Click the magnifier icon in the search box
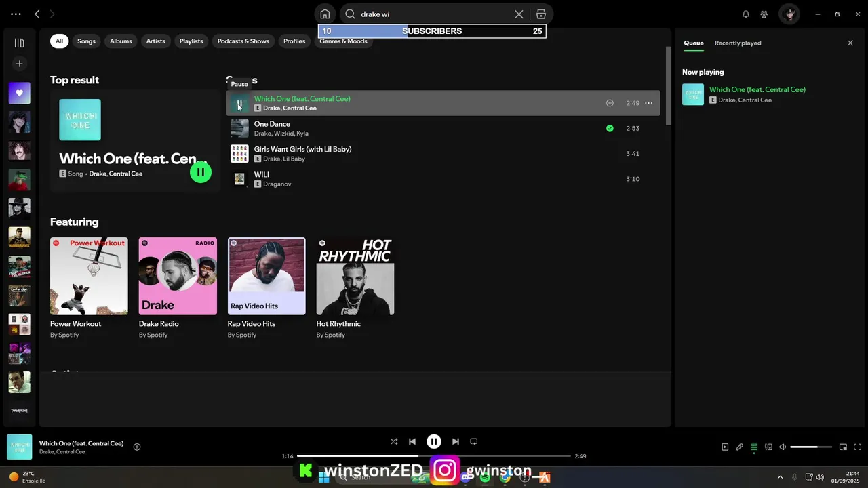The image size is (868, 488). pos(351,14)
